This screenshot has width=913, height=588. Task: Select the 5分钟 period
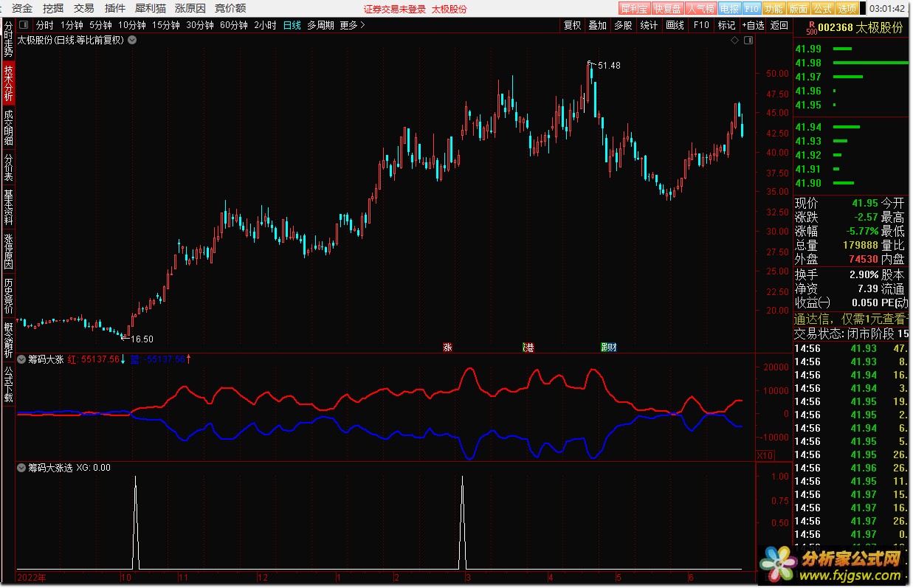pyautogui.click(x=100, y=25)
